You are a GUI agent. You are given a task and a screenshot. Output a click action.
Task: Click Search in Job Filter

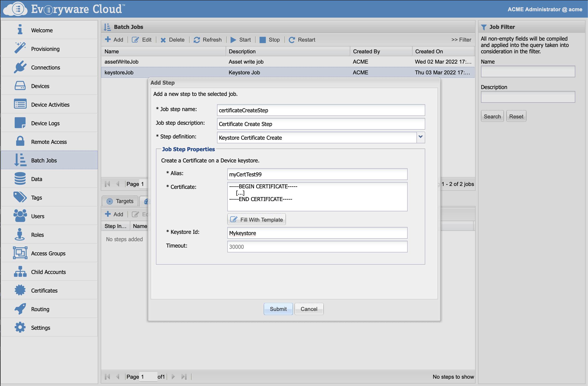(x=492, y=116)
